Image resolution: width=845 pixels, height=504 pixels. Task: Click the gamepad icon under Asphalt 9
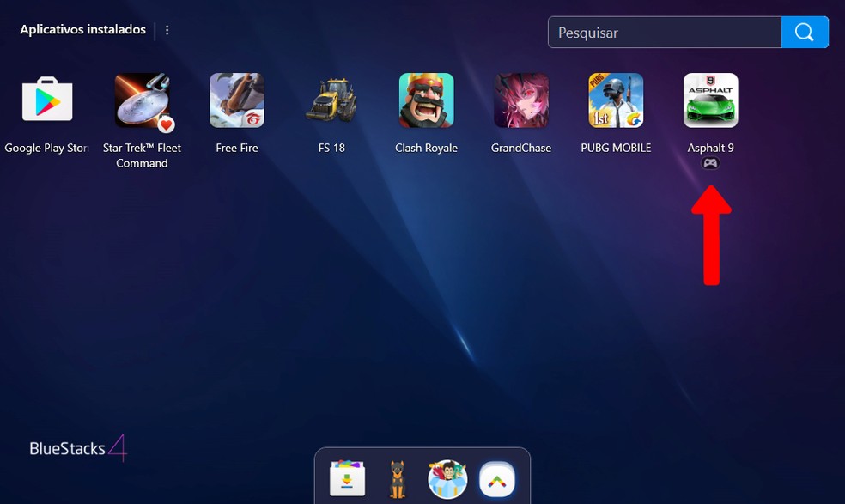[710, 163]
